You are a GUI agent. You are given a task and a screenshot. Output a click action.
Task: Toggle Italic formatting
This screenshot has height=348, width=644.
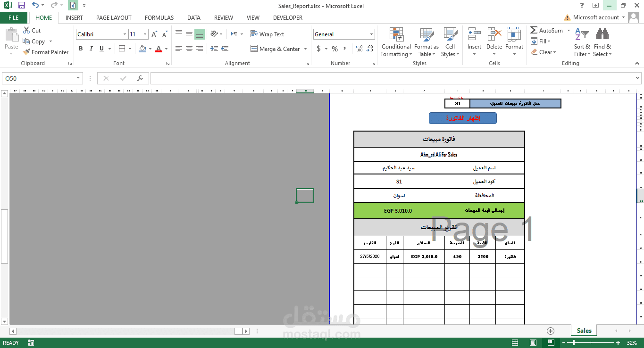tap(91, 49)
